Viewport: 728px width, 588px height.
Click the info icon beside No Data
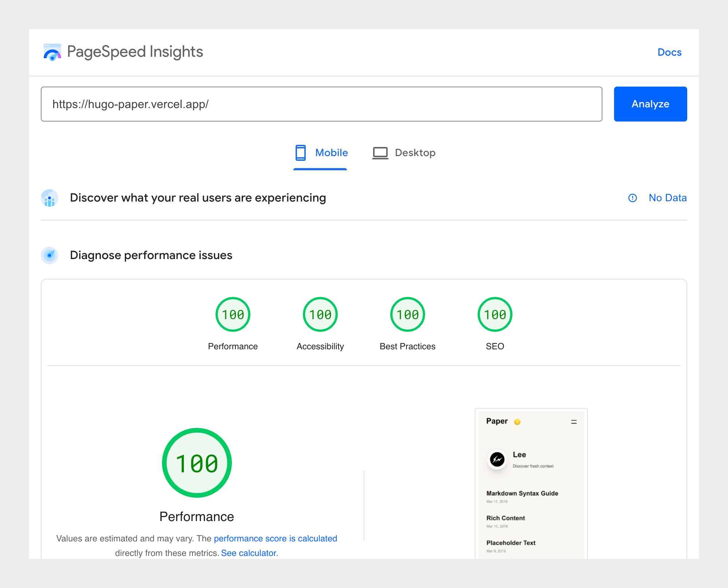pyautogui.click(x=633, y=198)
